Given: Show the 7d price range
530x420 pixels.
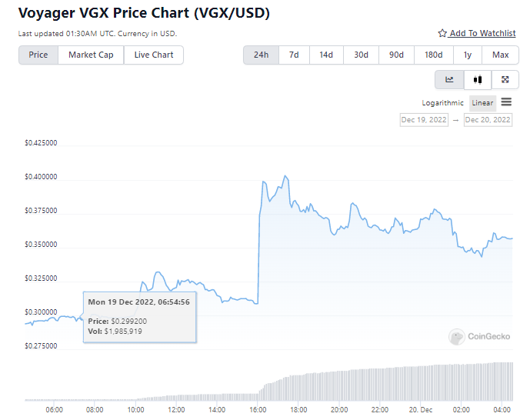Looking at the screenshot, I should (294, 55).
